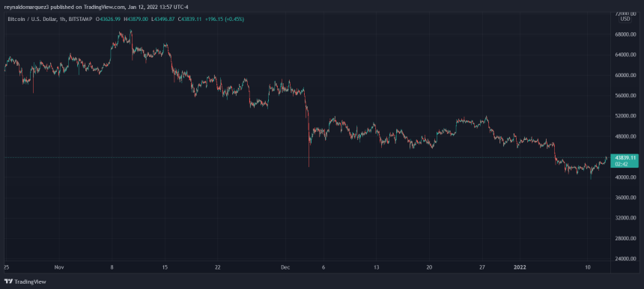Click the 22 date label on time axis
Viewport: 644px width, 289px height.
tap(218, 267)
